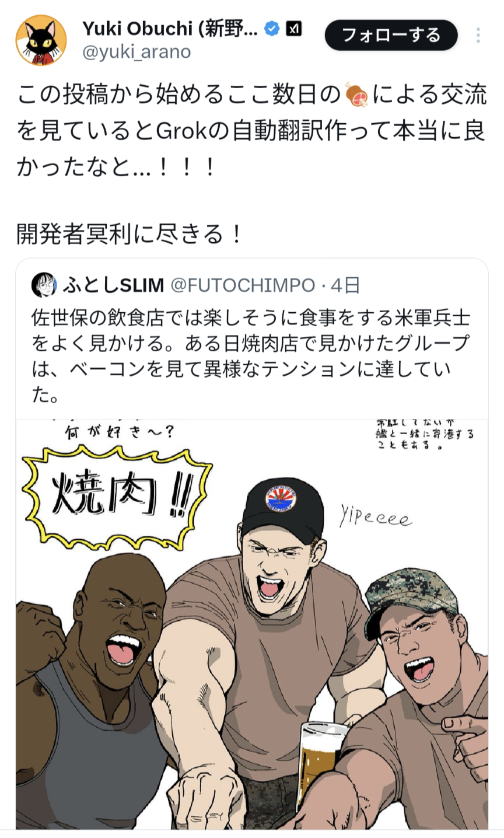Open the quoted soldiers illustration image
504x838 pixels.
[252, 624]
